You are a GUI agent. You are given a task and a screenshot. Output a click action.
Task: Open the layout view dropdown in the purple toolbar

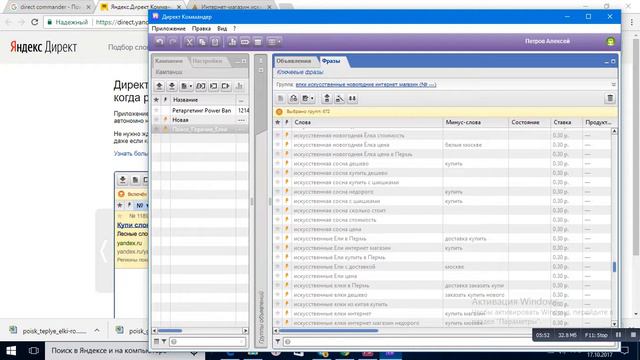pyautogui.click(x=274, y=42)
